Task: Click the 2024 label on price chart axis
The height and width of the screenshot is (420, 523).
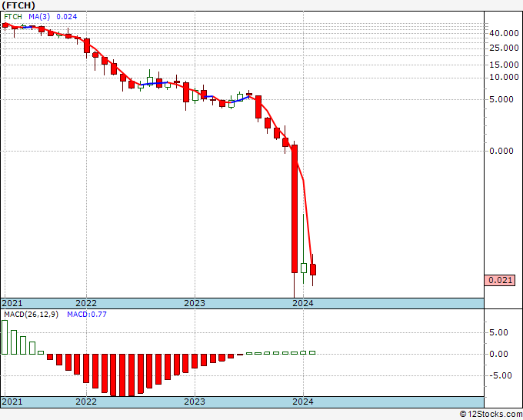Action: coord(303,303)
